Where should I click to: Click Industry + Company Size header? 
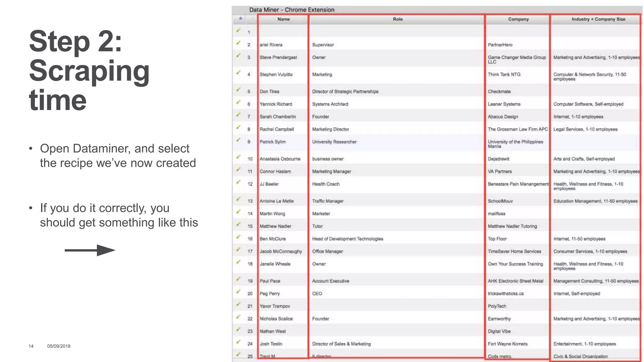[598, 19]
